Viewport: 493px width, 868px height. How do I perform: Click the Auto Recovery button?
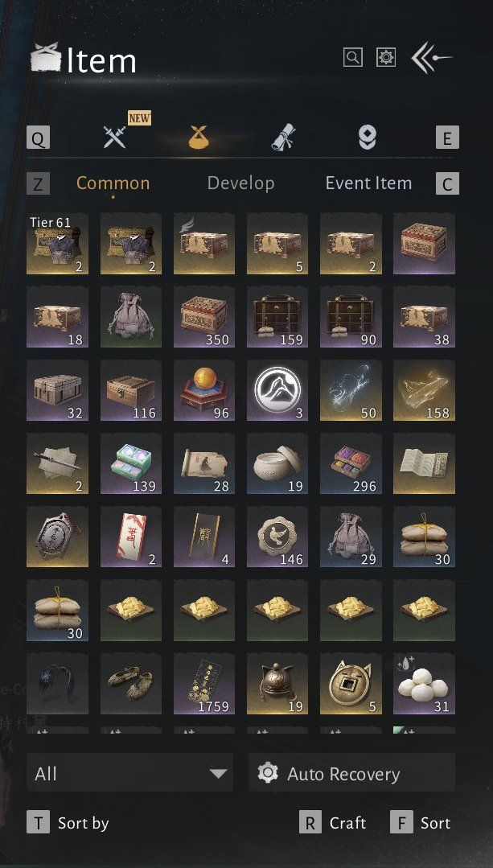[352, 773]
